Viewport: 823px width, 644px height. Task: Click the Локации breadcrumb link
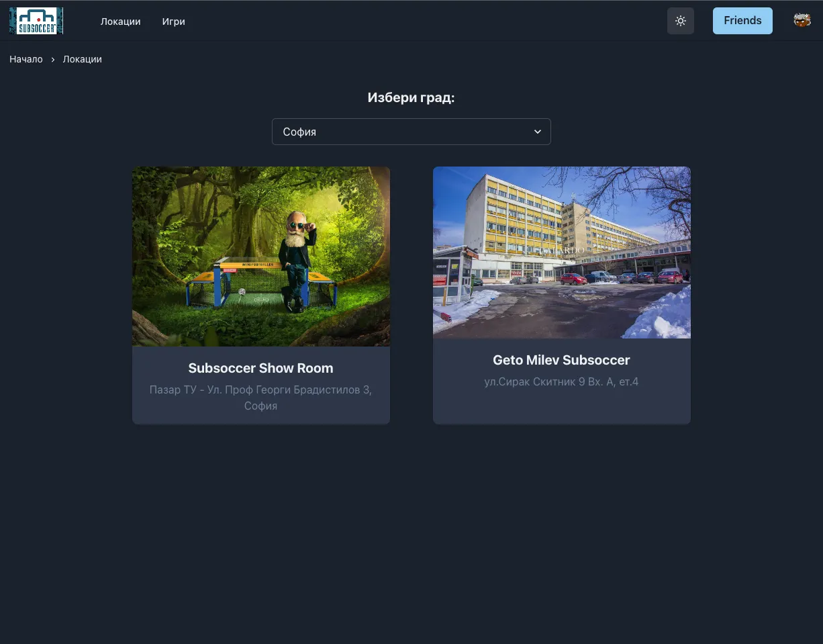83,59
